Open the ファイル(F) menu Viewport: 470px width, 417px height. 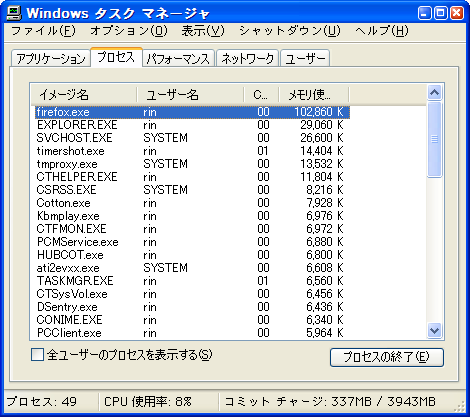tap(43, 31)
